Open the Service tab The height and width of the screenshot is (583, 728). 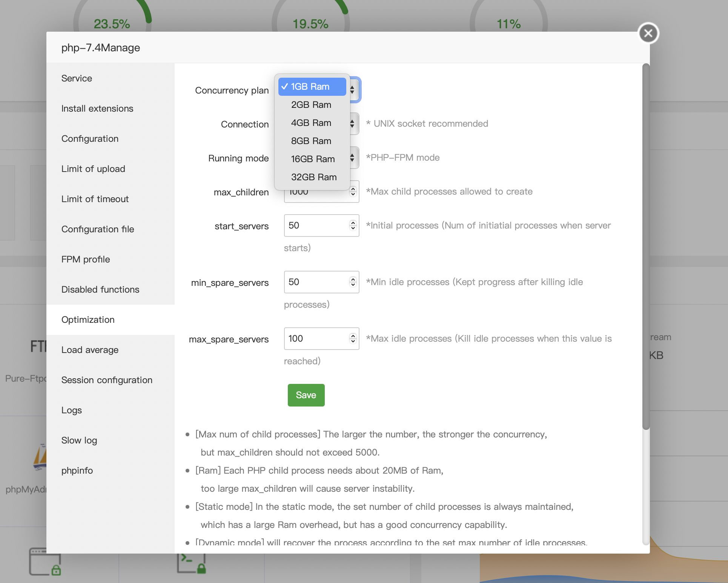point(111,78)
